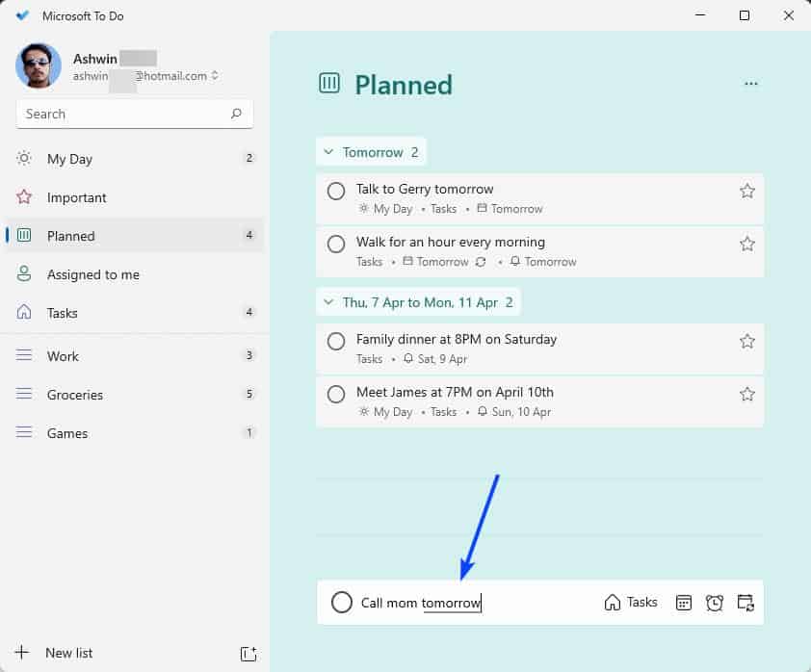Click the search magnifier icon

[x=236, y=114]
